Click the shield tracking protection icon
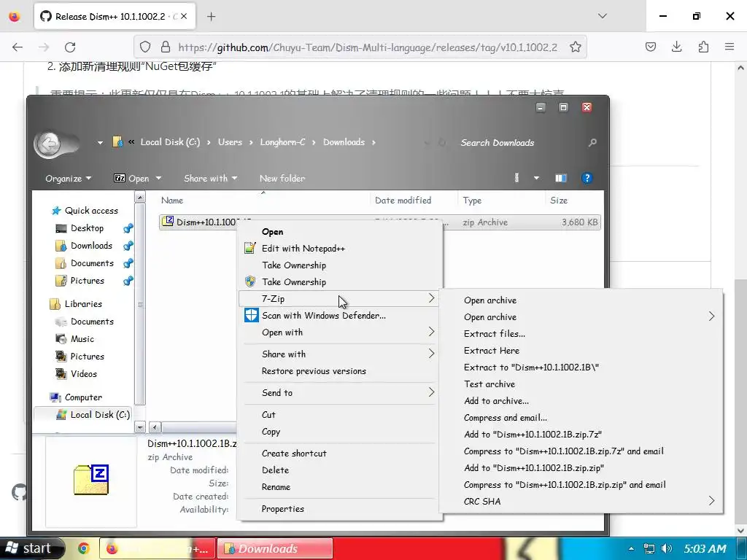This screenshot has height=560, width=747. 145,47
